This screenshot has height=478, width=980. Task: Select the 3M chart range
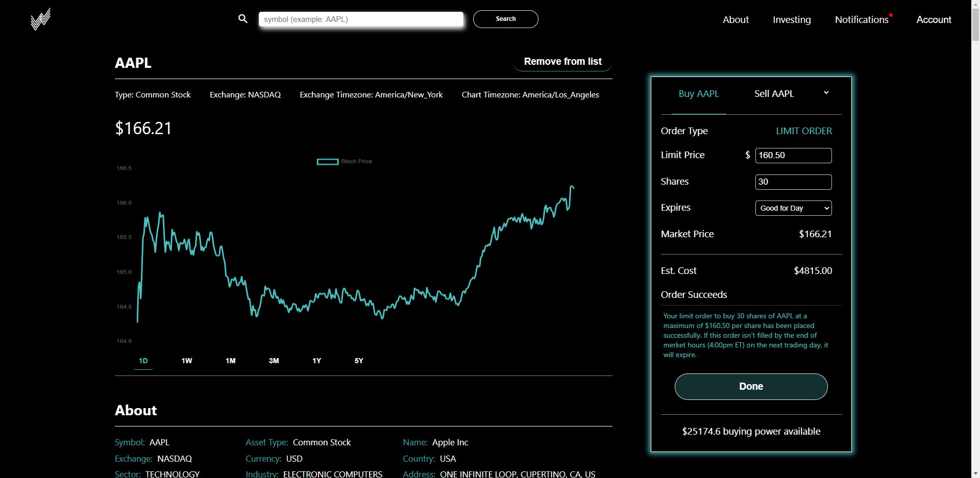[x=274, y=361]
